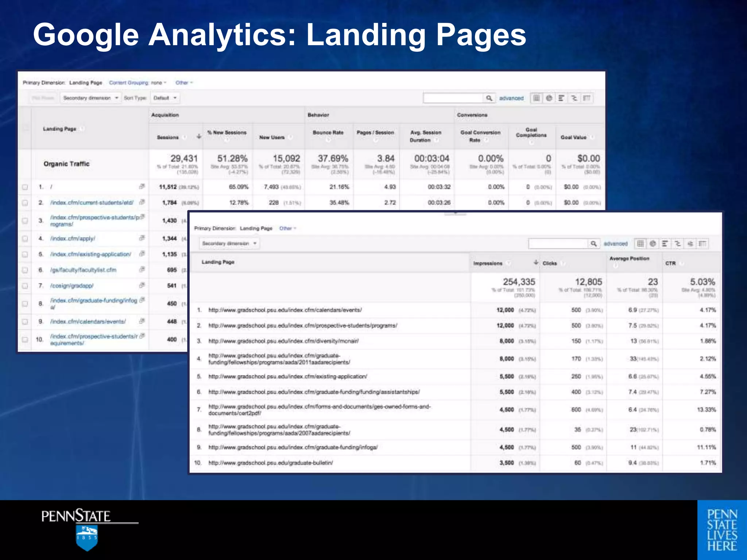The width and height of the screenshot is (747, 560).
Task: Open /cosign/gradapp/ external link icon
Action: 142,285
